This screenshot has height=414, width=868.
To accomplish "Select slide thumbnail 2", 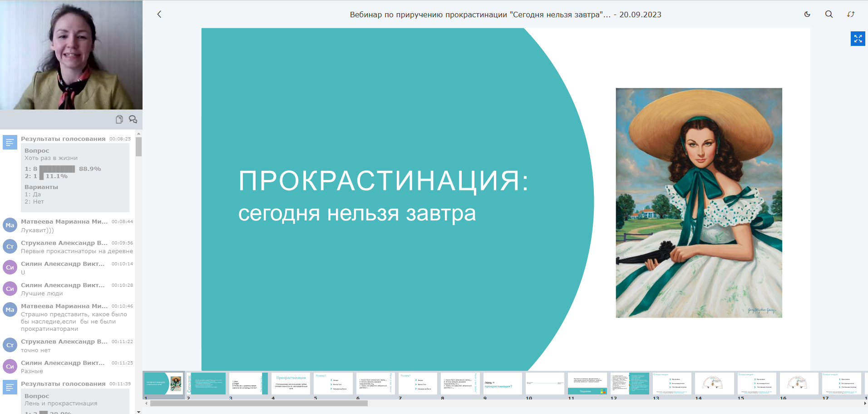I will point(206,383).
